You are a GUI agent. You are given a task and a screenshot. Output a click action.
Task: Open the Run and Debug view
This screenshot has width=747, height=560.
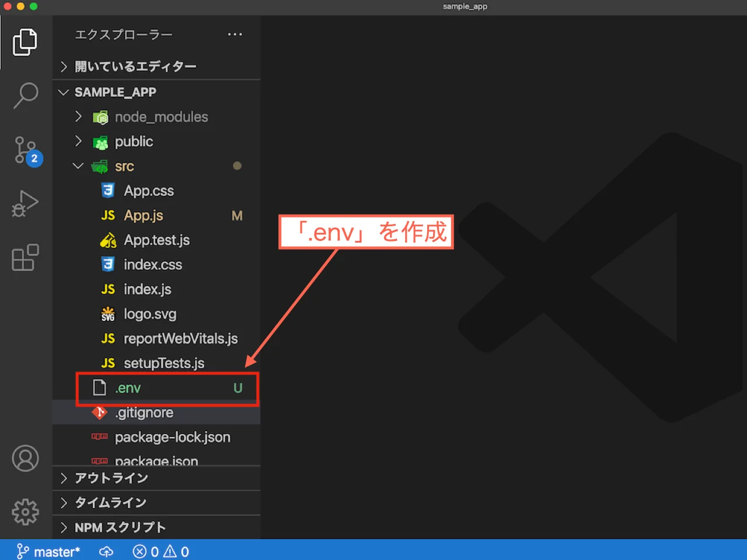(x=25, y=203)
